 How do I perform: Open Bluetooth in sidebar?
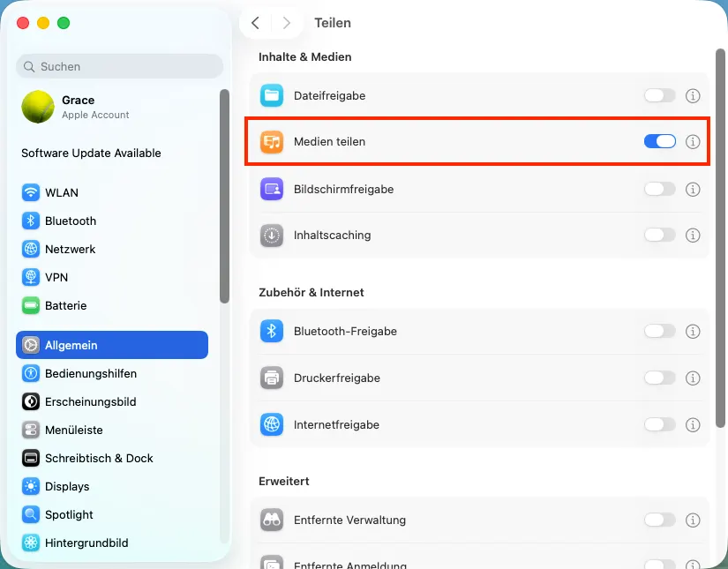click(x=111, y=221)
